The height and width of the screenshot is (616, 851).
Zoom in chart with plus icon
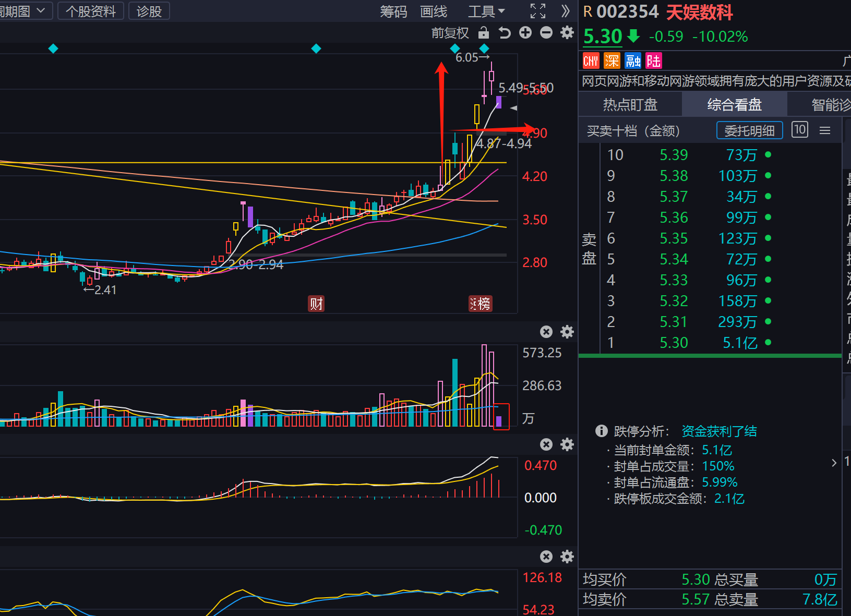(525, 33)
